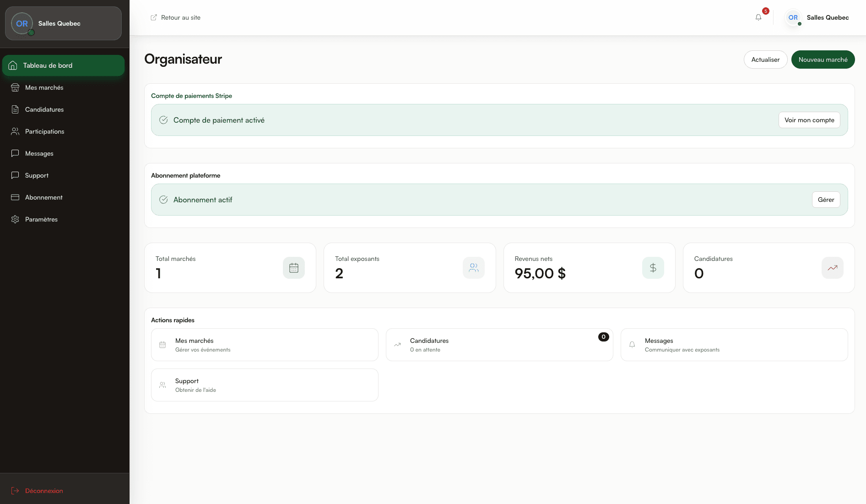Click Voir mon compte button

(809, 120)
